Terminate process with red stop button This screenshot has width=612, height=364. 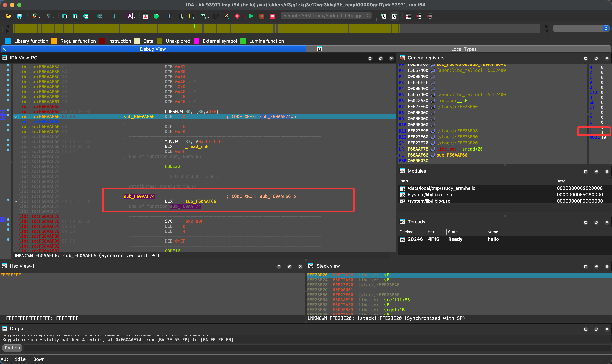[272, 16]
